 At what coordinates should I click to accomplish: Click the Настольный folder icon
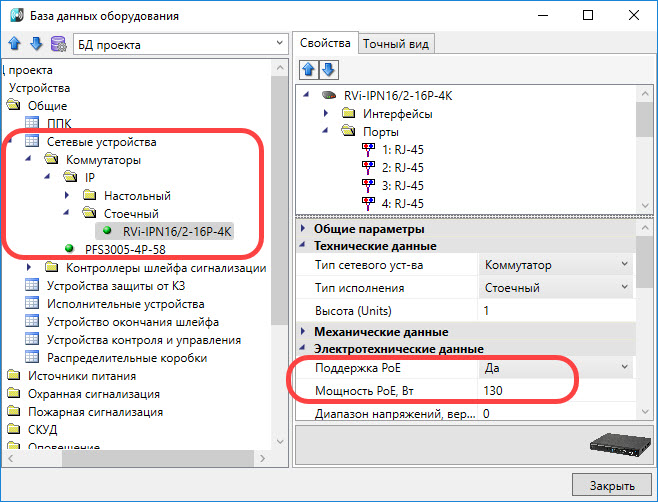click(89, 195)
